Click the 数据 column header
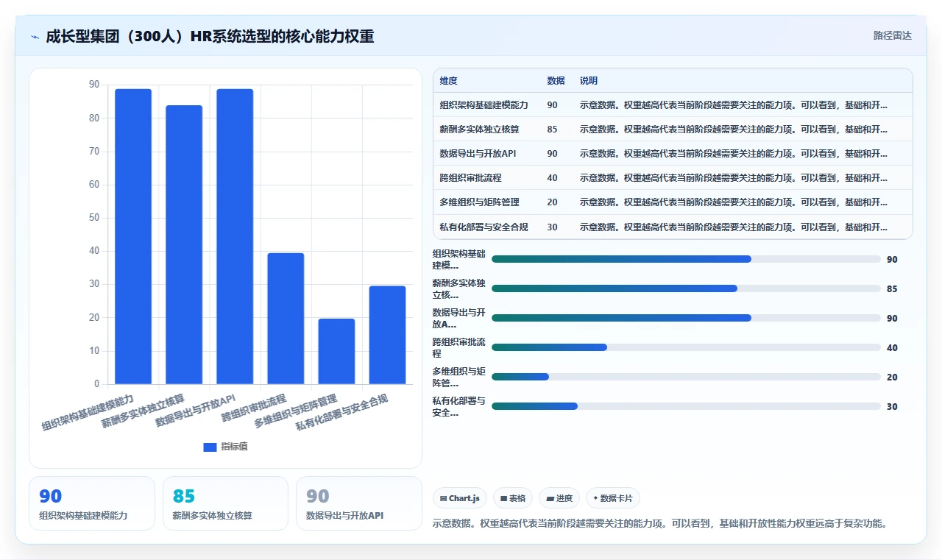Screen dimensions: 942x560 (556, 81)
